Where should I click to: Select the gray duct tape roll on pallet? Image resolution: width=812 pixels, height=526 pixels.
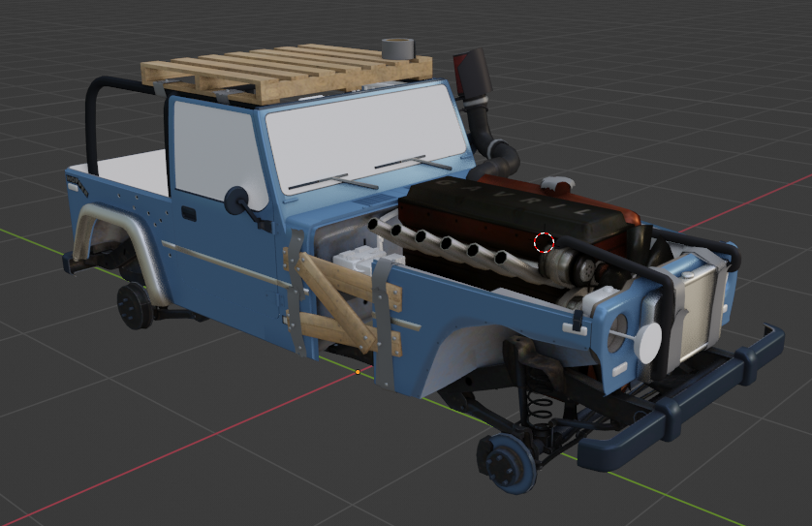coord(397,48)
